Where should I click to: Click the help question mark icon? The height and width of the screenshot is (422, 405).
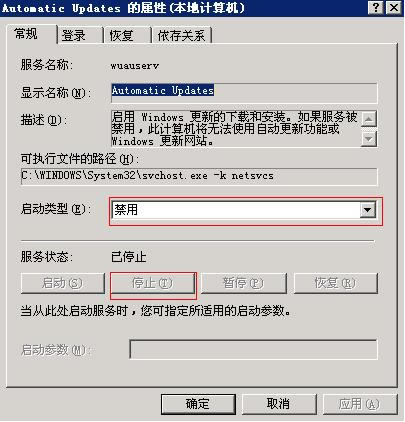(376, 7)
